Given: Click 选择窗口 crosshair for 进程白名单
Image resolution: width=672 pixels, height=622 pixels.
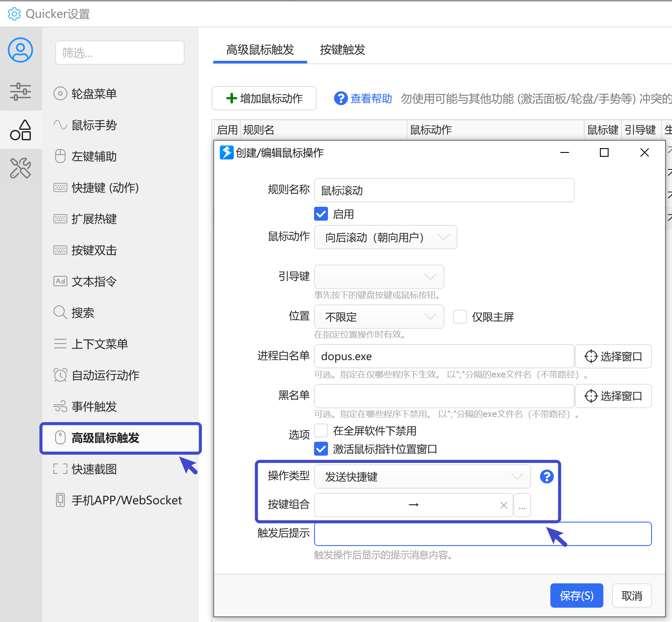Looking at the screenshot, I should coord(613,356).
